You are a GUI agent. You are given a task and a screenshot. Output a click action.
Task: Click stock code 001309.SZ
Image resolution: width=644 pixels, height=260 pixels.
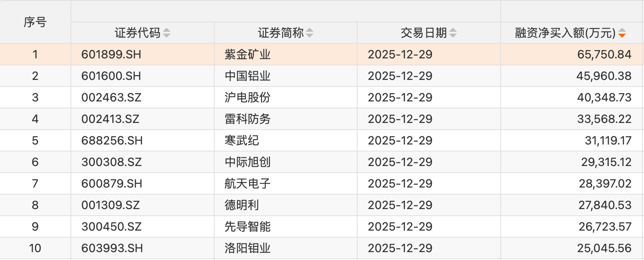pos(111,205)
